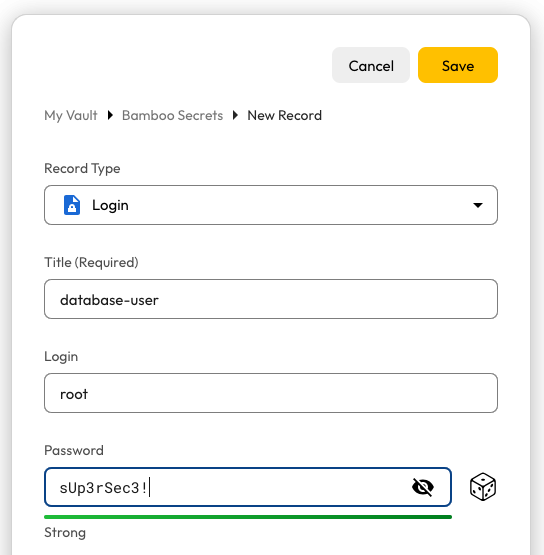
Task: Click the New Record breadcrumb text
Action: click(285, 115)
